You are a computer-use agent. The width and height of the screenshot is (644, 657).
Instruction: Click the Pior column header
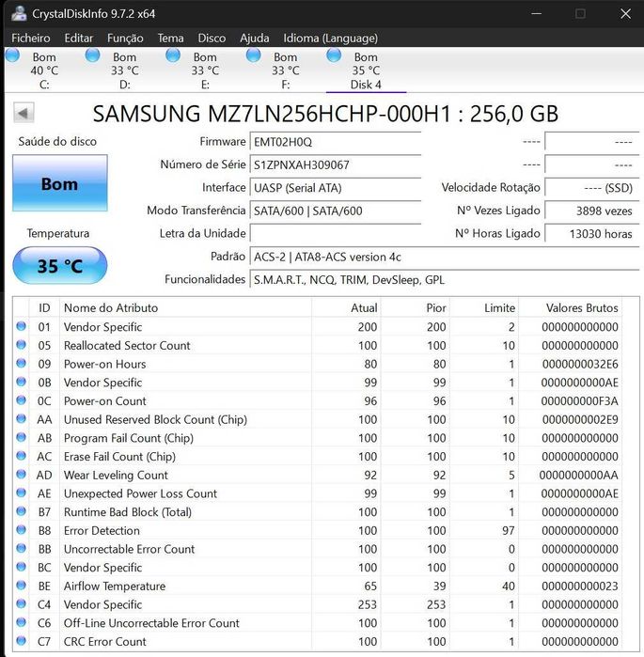[415, 307]
